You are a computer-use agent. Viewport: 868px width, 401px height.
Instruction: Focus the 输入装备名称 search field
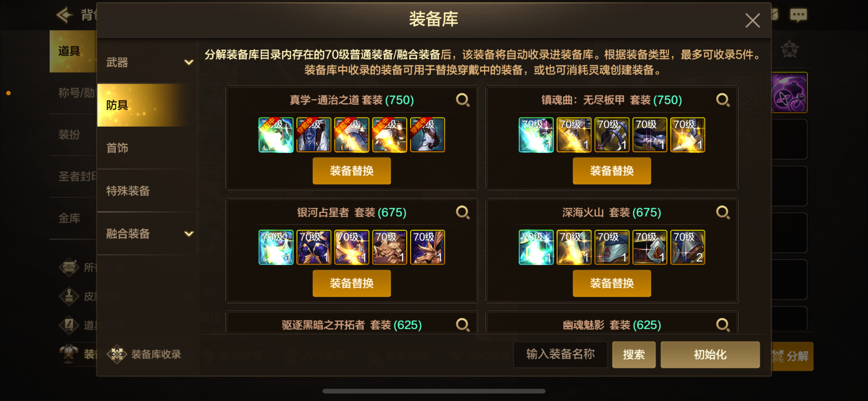click(560, 354)
